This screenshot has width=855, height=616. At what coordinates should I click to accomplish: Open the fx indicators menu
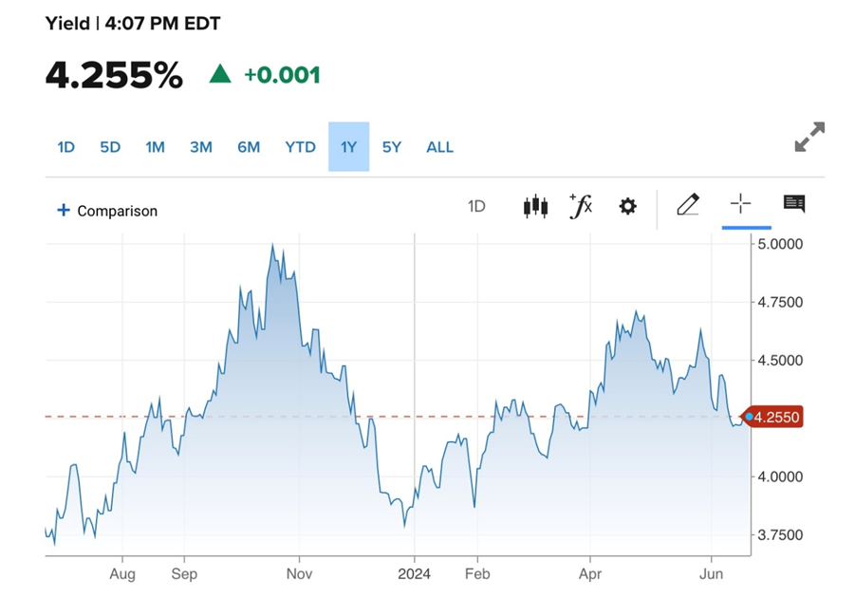point(581,206)
